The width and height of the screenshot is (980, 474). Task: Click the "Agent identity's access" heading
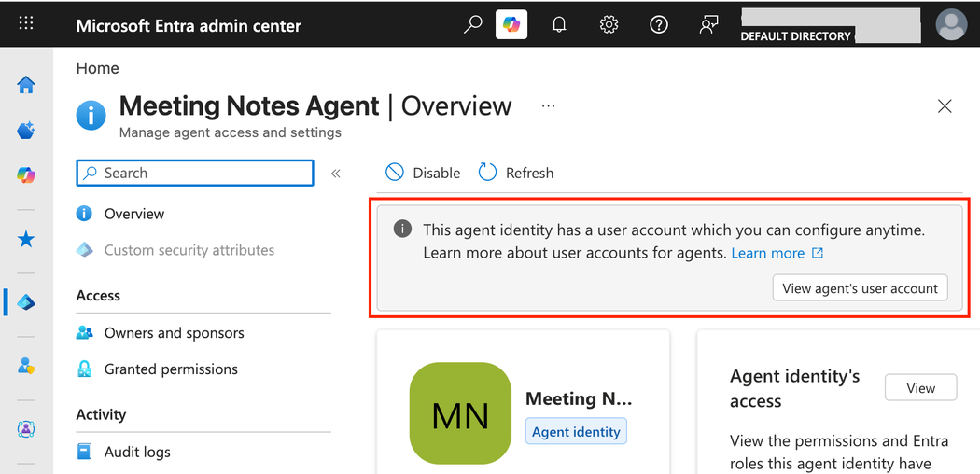pos(795,388)
